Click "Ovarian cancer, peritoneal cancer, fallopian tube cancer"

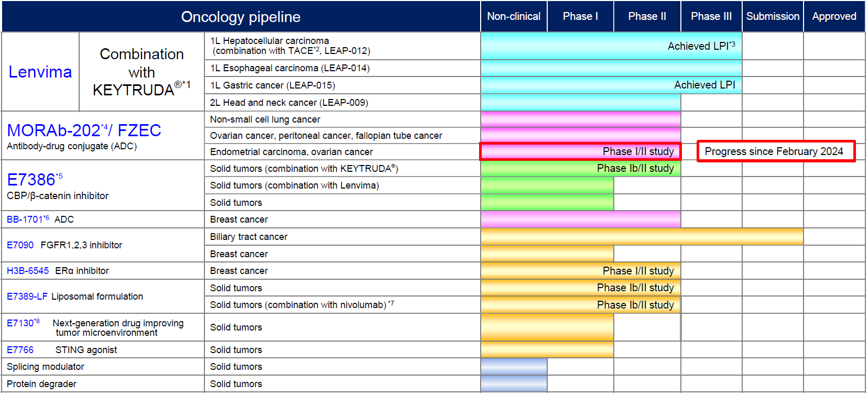[326, 136]
